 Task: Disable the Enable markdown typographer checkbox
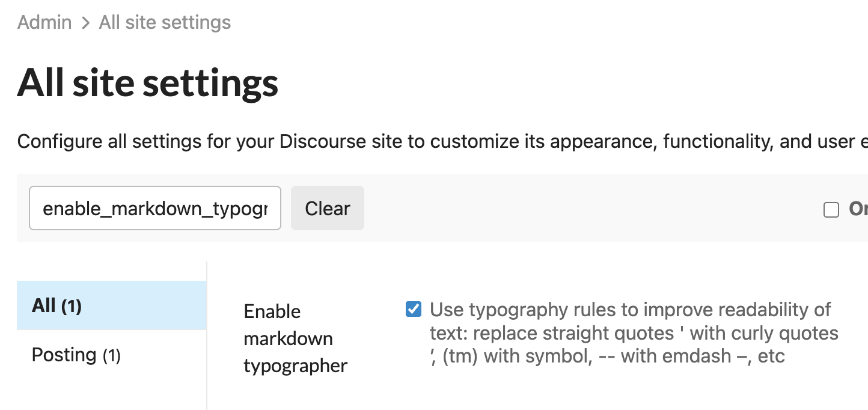coord(414,310)
